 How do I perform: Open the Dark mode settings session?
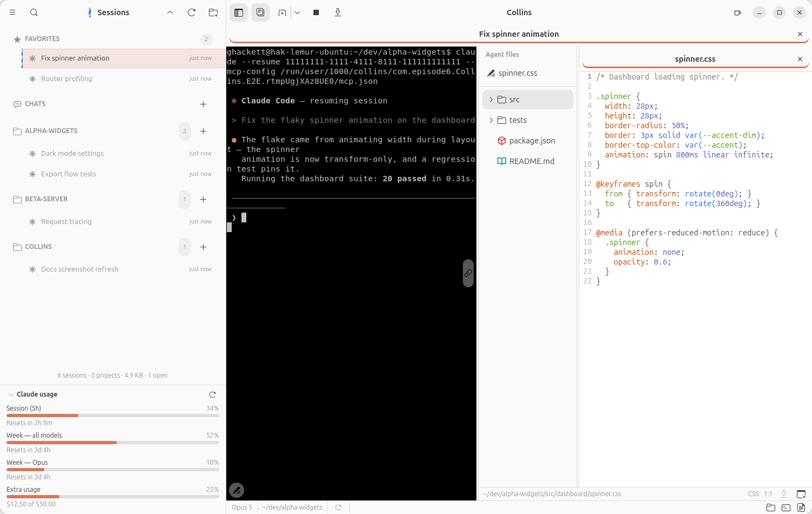pyautogui.click(x=123, y=154)
